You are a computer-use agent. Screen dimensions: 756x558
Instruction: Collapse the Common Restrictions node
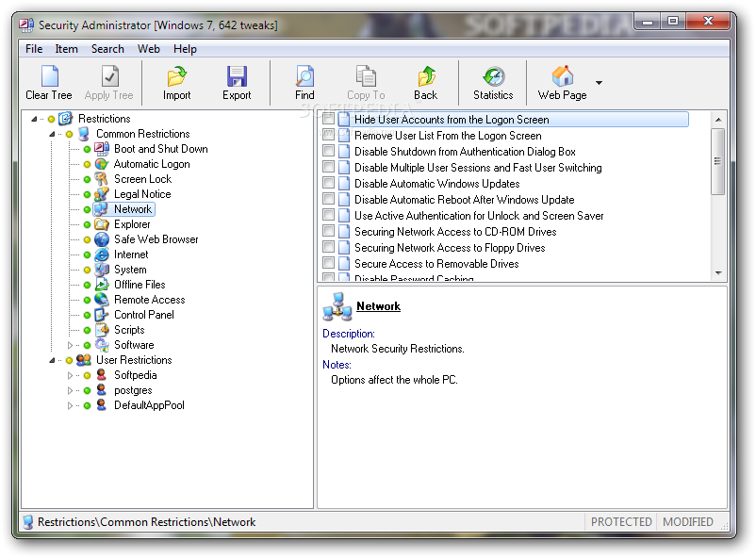coord(52,134)
